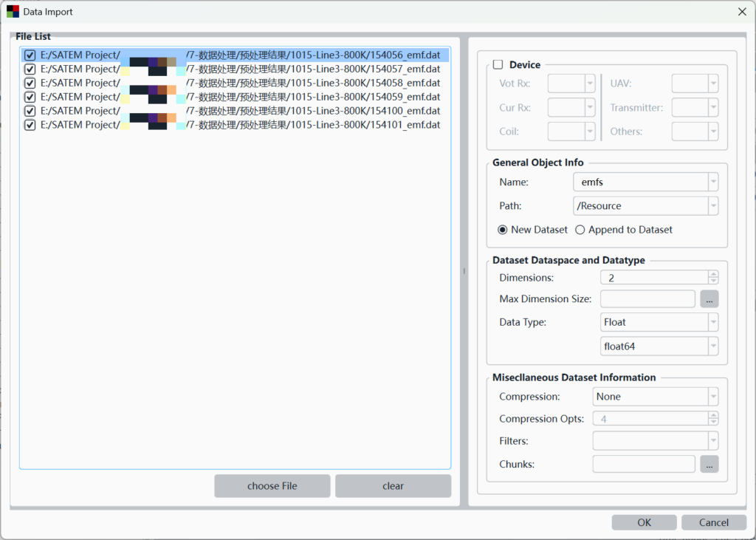Confirm import with the OK button
Image resolution: width=756 pixels, height=540 pixels.
(644, 522)
